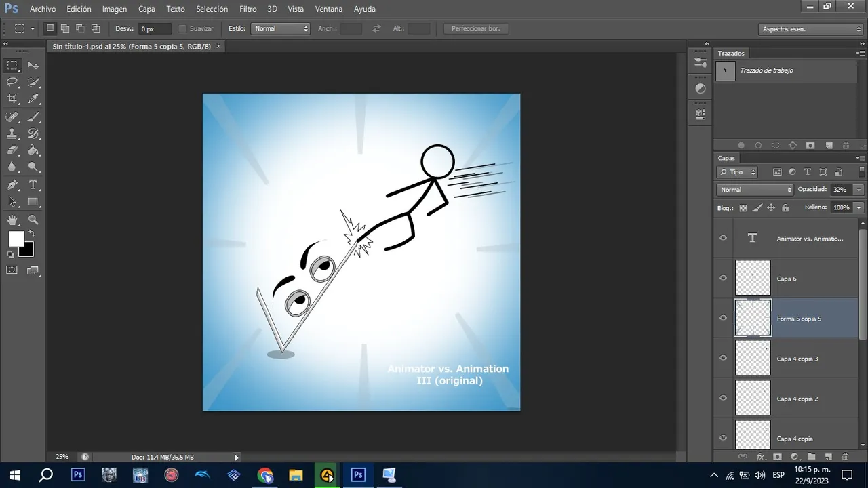Viewport: 868px width, 488px height.
Task: Open the Capa menu
Action: tap(146, 9)
